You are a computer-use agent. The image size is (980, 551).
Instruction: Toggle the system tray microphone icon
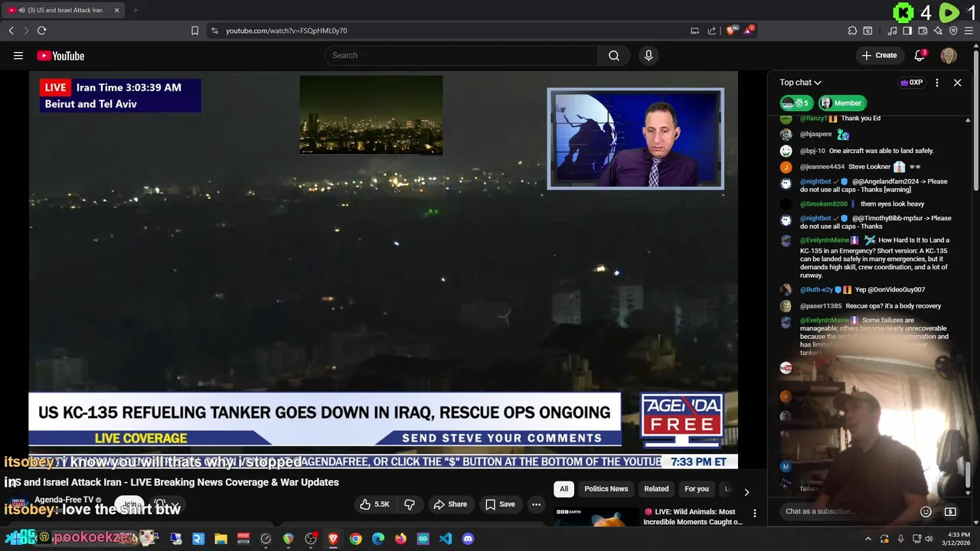(x=900, y=539)
